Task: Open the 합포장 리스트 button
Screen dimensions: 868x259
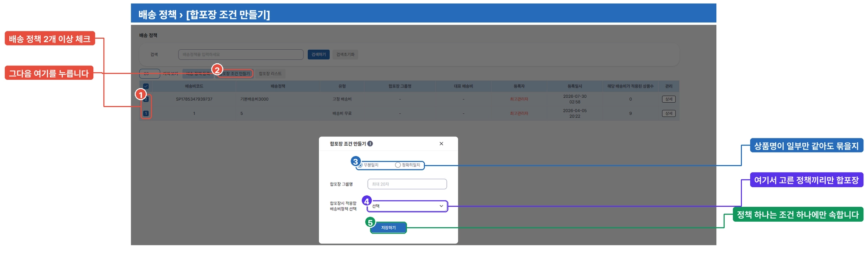Action: tap(270, 73)
